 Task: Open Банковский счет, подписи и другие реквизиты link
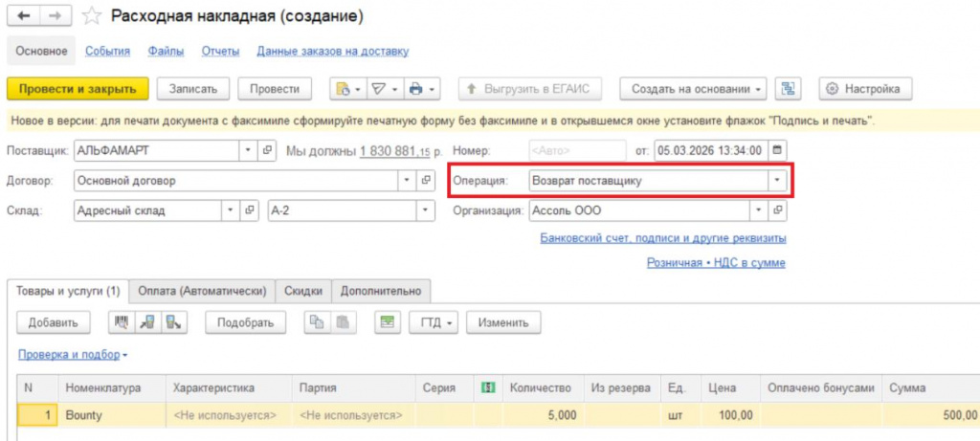[663, 238]
